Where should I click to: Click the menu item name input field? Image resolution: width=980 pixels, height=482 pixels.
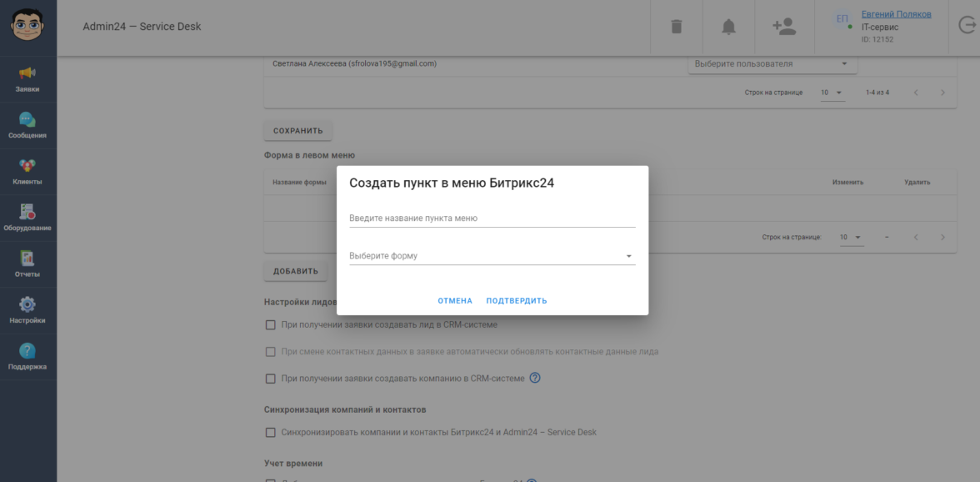coord(490,217)
